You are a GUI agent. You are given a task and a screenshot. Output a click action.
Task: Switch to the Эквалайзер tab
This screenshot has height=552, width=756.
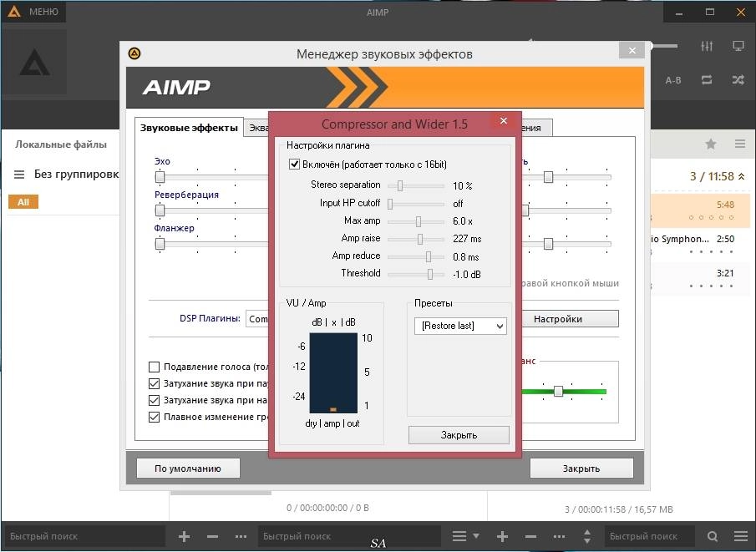click(x=257, y=128)
